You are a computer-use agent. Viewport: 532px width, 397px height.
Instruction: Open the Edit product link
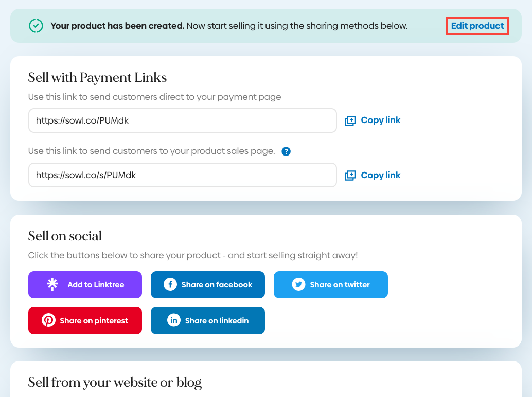477,26
